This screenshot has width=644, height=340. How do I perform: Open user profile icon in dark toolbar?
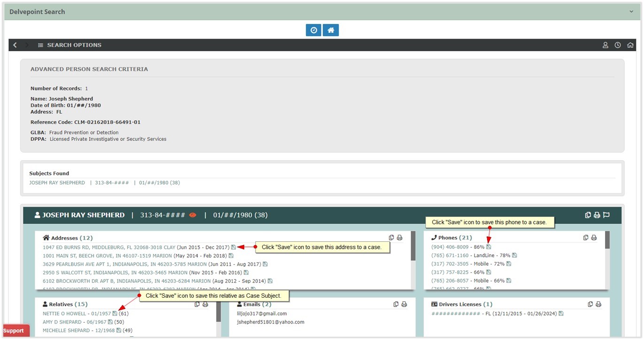click(605, 45)
